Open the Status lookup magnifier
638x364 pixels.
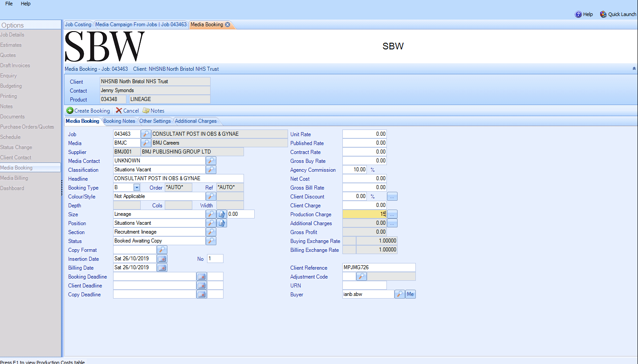211,241
